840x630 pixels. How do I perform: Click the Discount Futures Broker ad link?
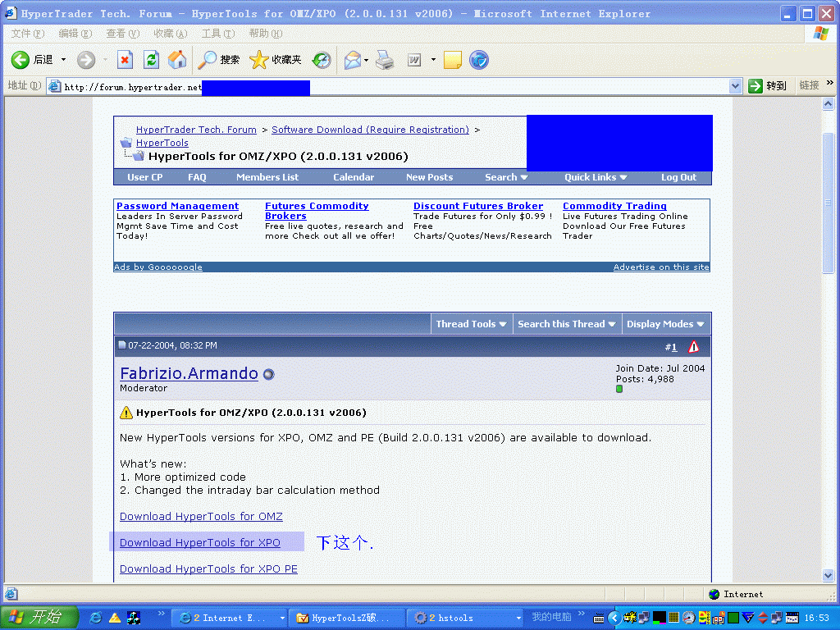pos(478,206)
